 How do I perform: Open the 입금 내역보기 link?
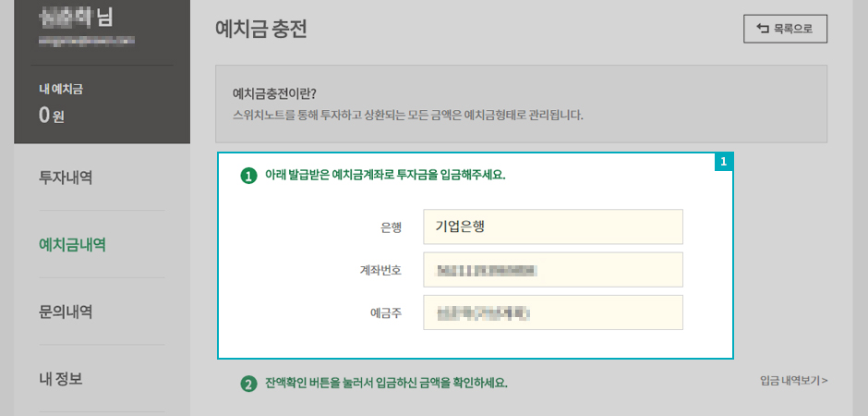click(x=793, y=381)
